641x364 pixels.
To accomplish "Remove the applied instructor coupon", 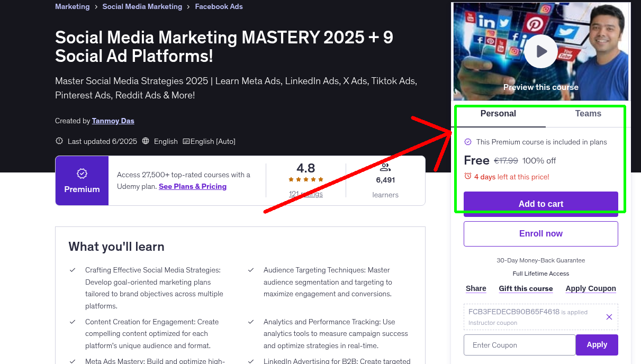I will click(609, 316).
